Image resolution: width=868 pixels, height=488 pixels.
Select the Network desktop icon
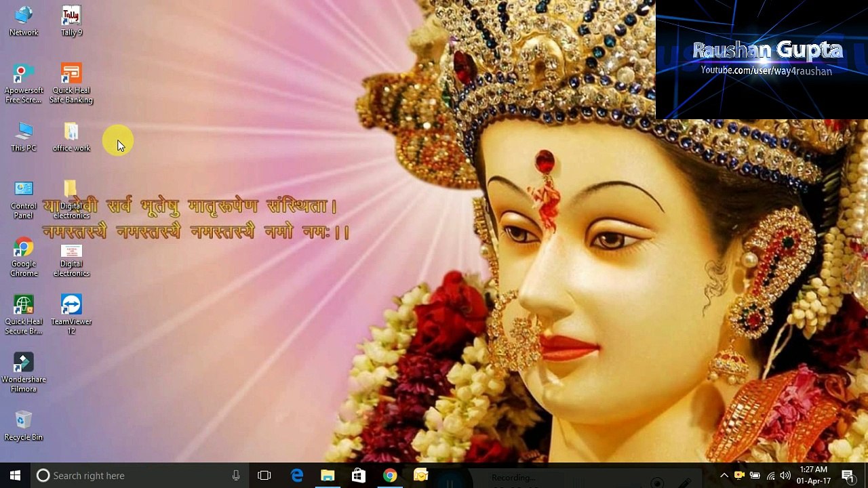coord(24,21)
